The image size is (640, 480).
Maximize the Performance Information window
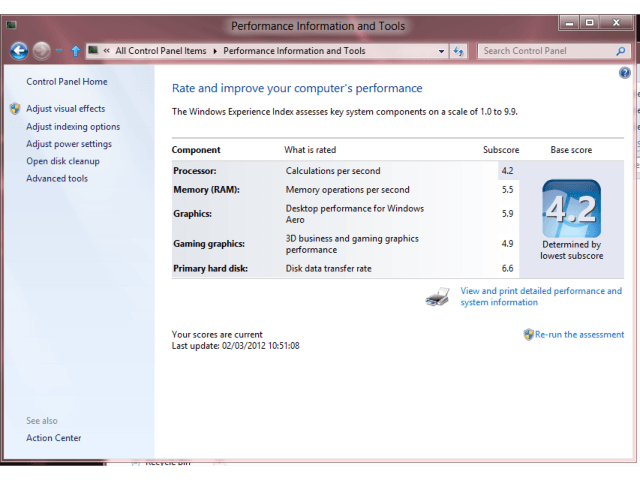[589, 23]
